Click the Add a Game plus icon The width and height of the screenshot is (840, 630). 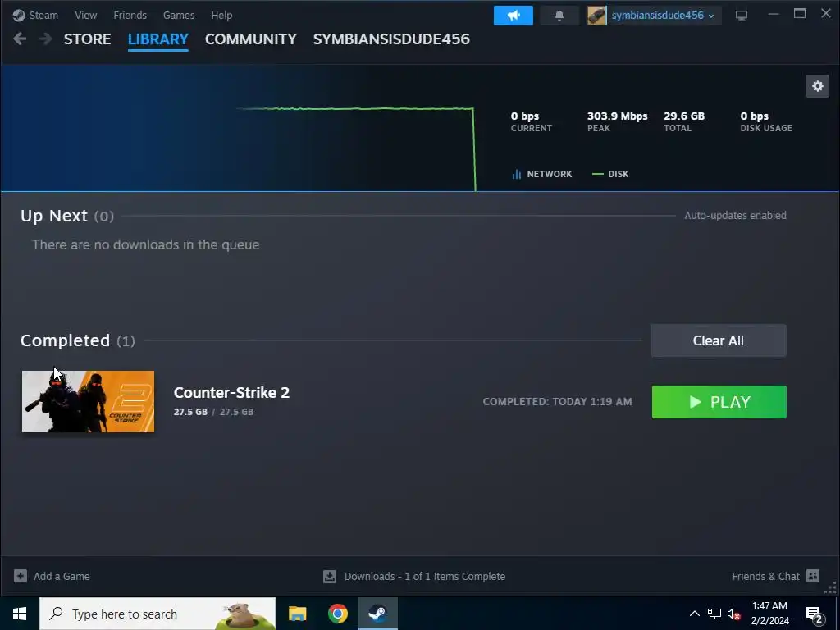(21, 576)
